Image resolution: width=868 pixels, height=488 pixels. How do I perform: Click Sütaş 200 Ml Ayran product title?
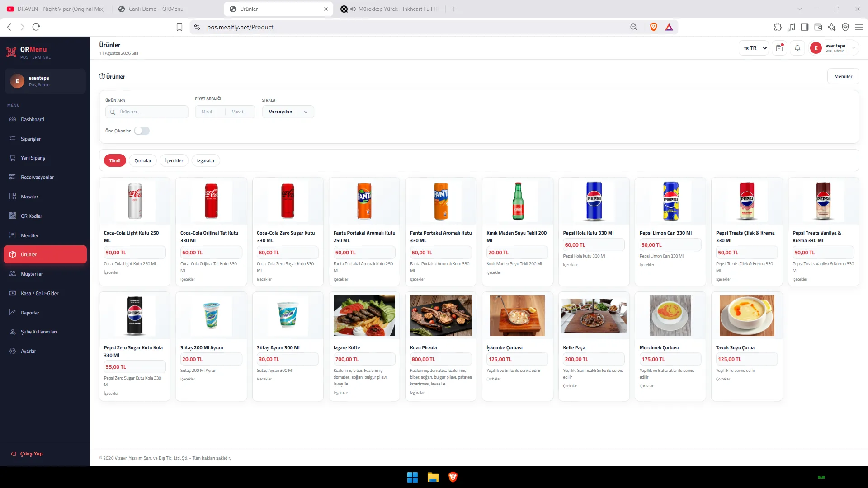202,348
